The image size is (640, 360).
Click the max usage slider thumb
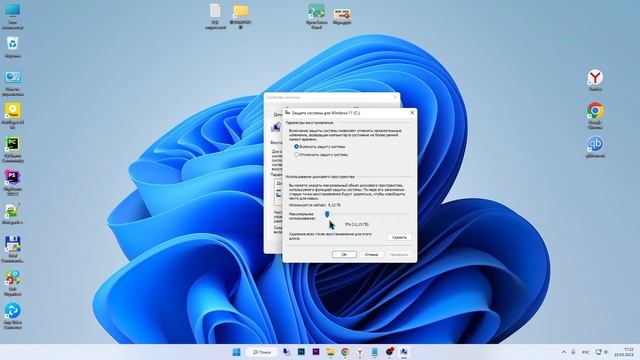pyautogui.click(x=327, y=214)
